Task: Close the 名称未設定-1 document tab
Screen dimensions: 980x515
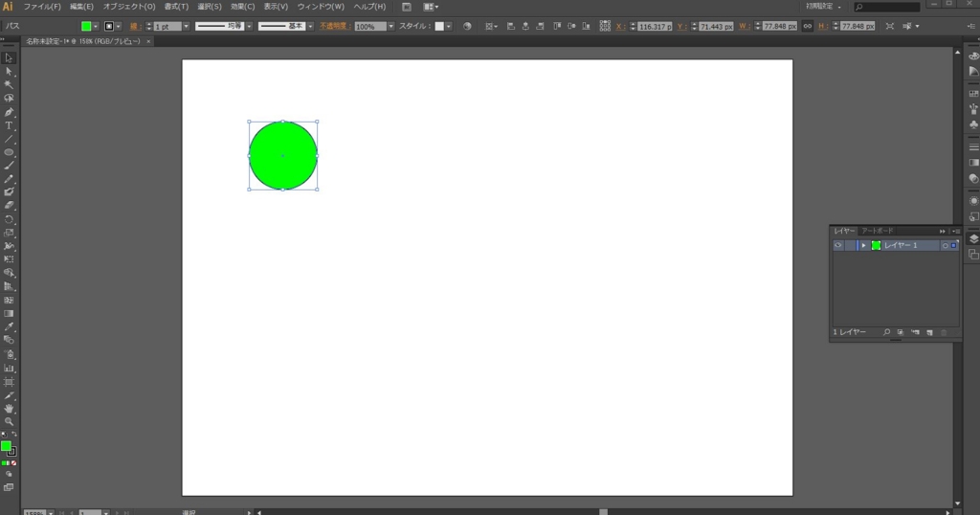Action: [x=148, y=41]
